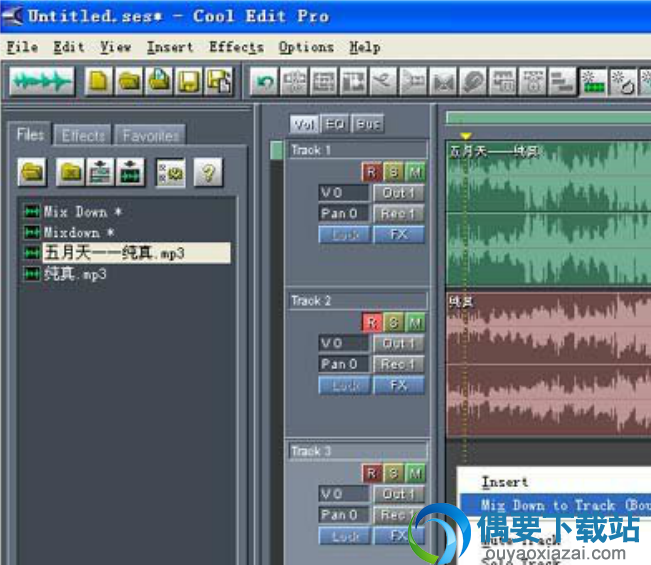Open Track 2 Out 1 device selector
This screenshot has height=565, width=651.
pos(399,343)
